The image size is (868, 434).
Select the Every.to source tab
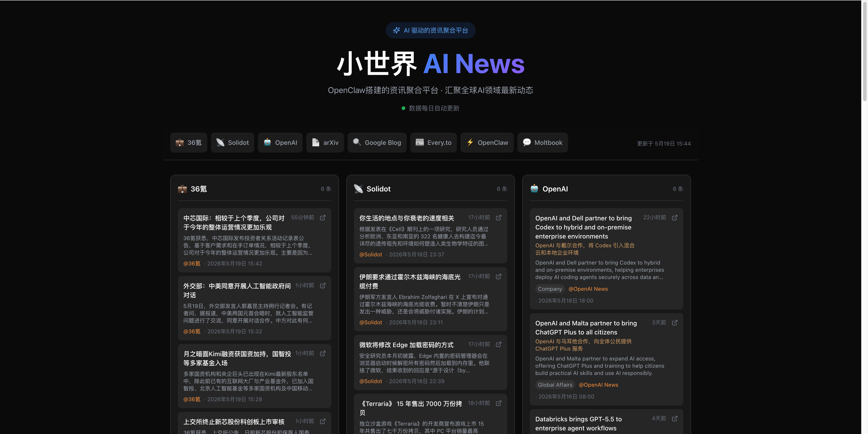433,143
